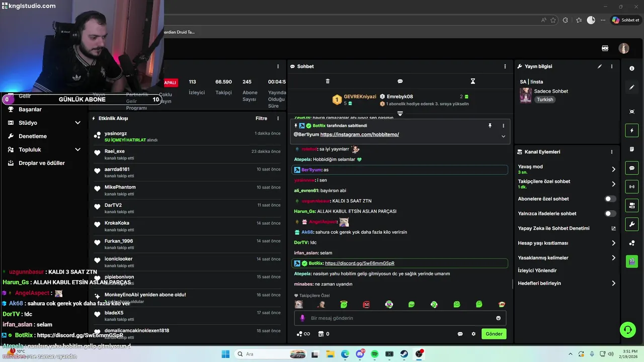Screen dimensions: 644x362
Task: Click Sadece Sohbet category thumbnail
Action: (x=526, y=95)
